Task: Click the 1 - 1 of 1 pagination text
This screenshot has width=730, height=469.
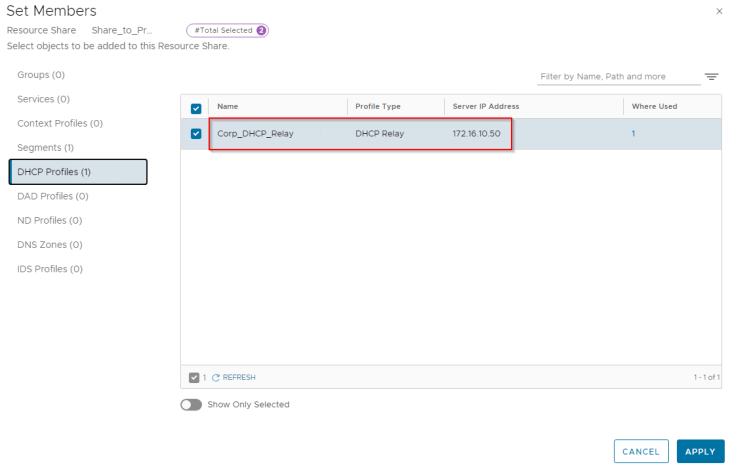Action: coord(706,377)
